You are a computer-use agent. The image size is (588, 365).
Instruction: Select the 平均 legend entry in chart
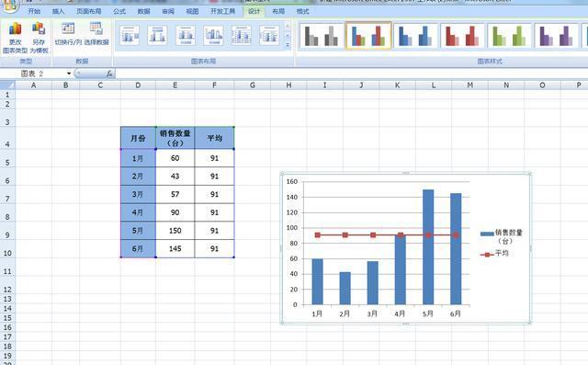494,254
